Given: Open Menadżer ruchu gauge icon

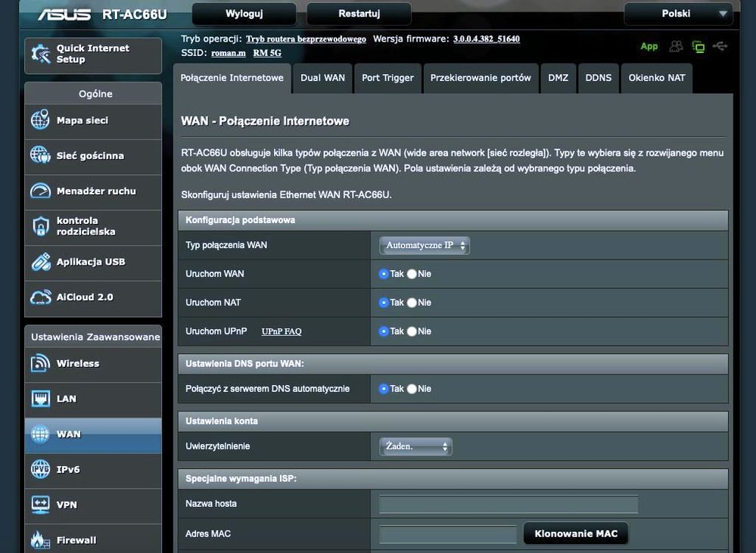Looking at the screenshot, I should pyautogui.click(x=40, y=191).
